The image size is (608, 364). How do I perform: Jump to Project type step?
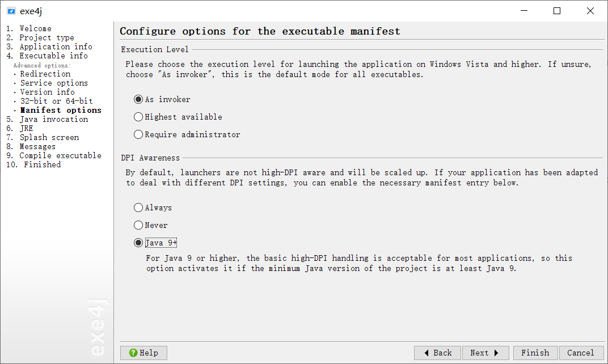point(47,37)
